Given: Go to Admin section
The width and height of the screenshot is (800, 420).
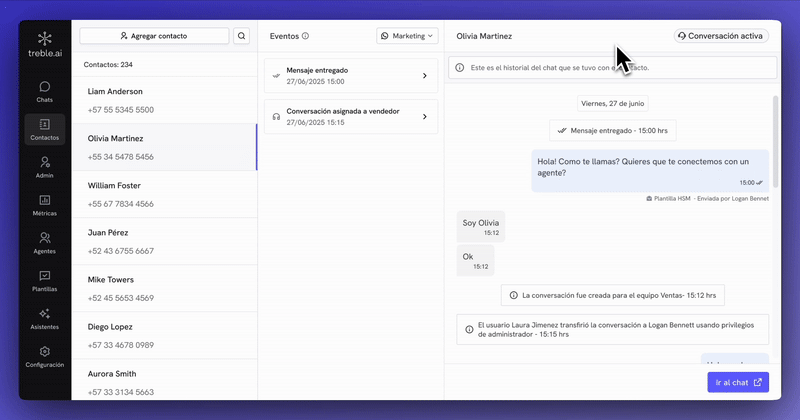Looking at the screenshot, I should tap(44, 167).
